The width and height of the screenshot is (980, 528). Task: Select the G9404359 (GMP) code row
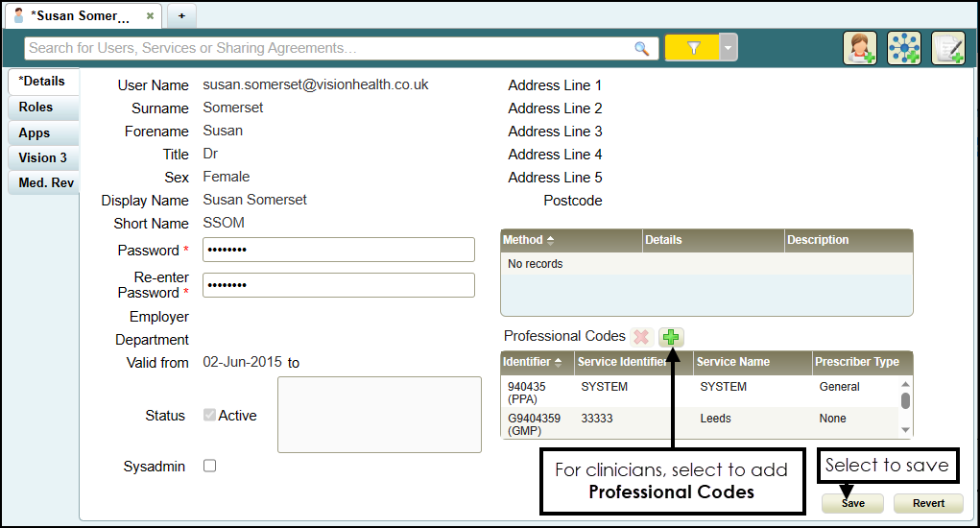pos(700,423)
